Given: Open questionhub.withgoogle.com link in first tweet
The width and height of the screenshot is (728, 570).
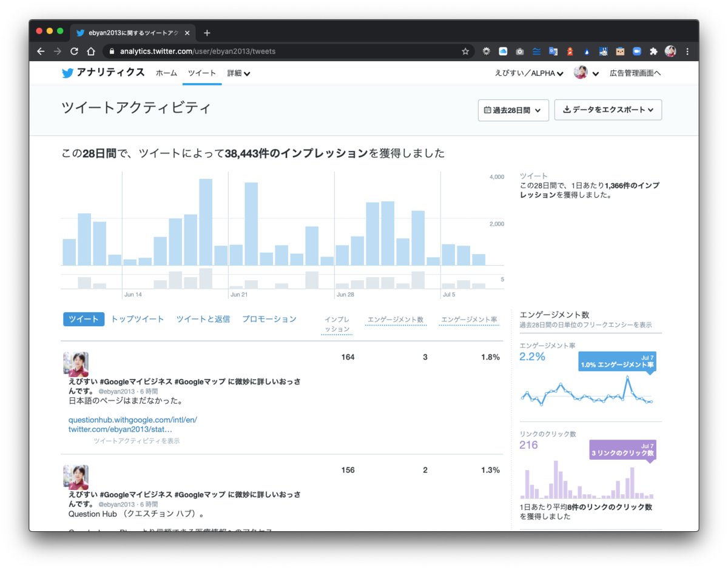Looking at the screenshot, I should tap(132, 420).
